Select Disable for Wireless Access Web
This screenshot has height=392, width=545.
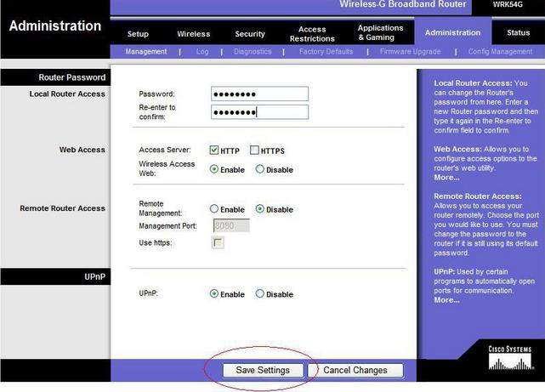pyautogui.click(x=260, y=169)
